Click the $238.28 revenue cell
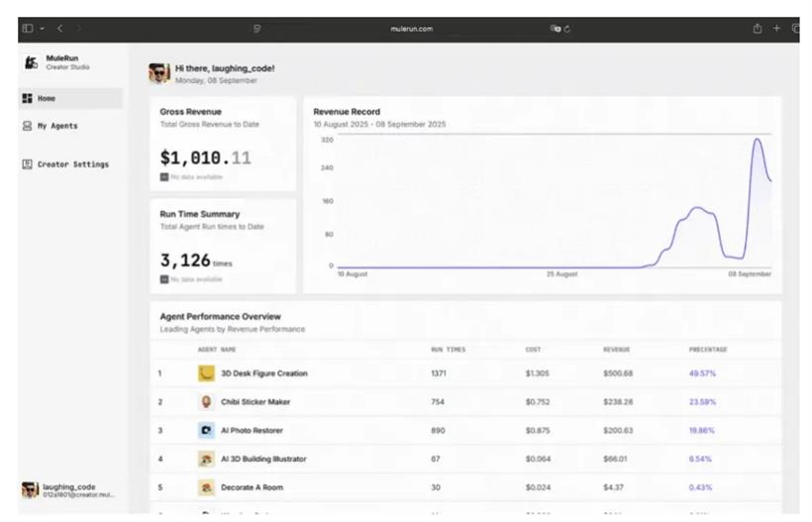 (x=618, y=402)
